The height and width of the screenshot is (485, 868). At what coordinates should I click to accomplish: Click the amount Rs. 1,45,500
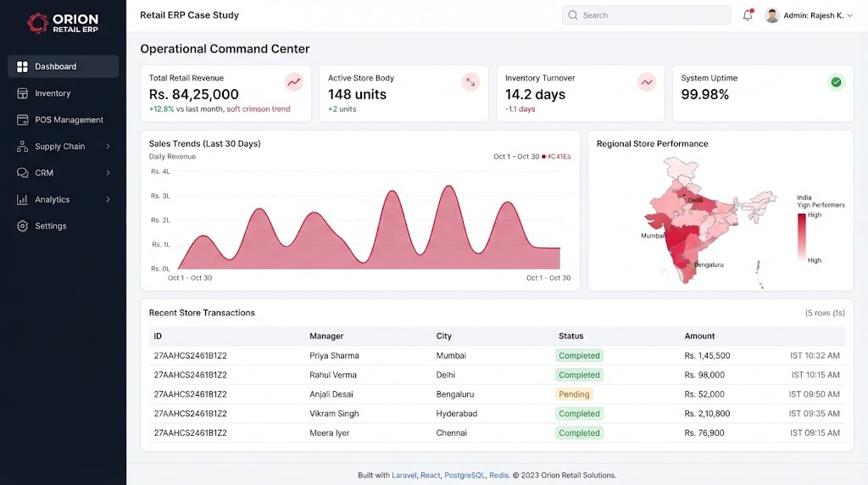(708, 355)
